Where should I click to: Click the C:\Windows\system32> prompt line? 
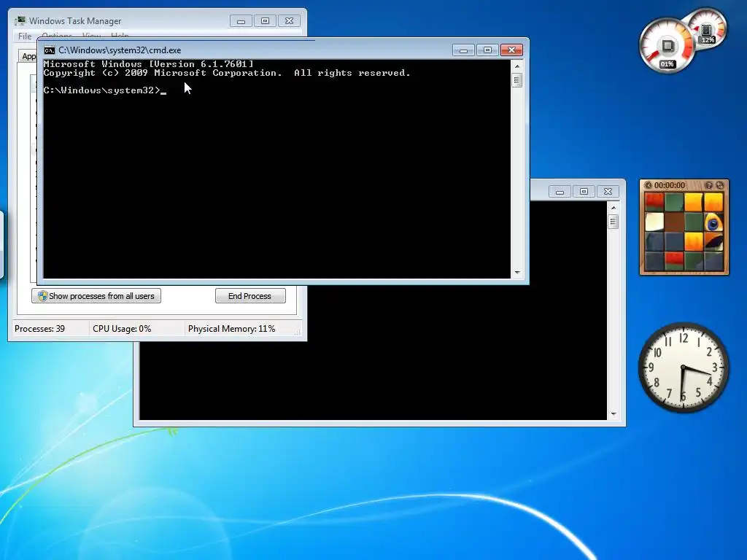105,90
